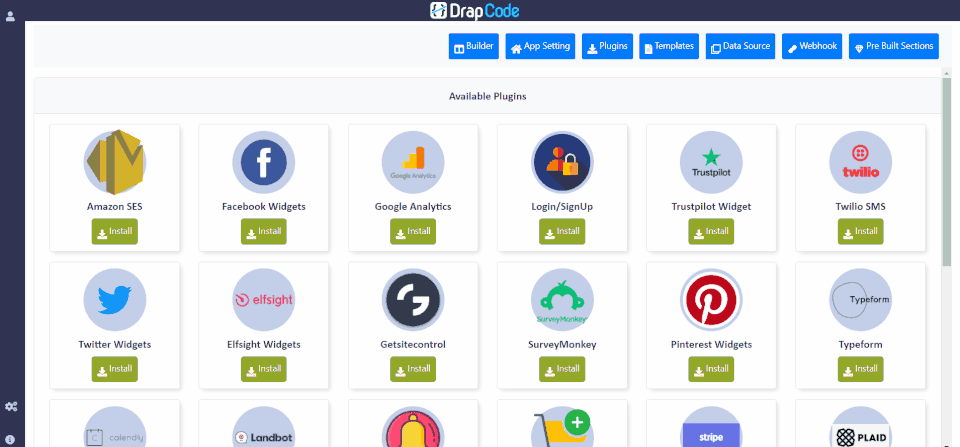Install the Google Analytics plugin
960x447 pixels.
413,231
